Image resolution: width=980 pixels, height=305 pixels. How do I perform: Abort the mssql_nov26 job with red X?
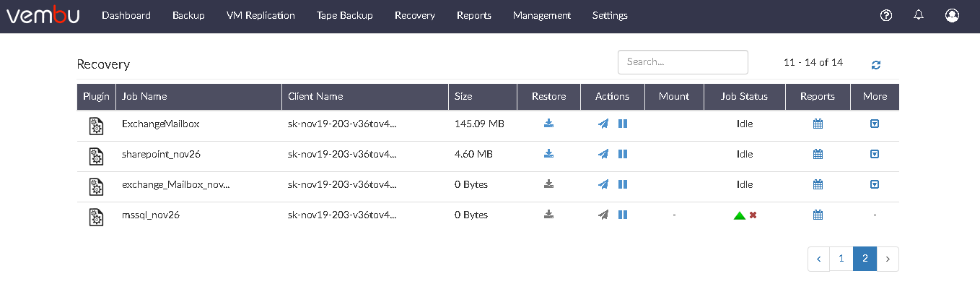click(753, 215)
